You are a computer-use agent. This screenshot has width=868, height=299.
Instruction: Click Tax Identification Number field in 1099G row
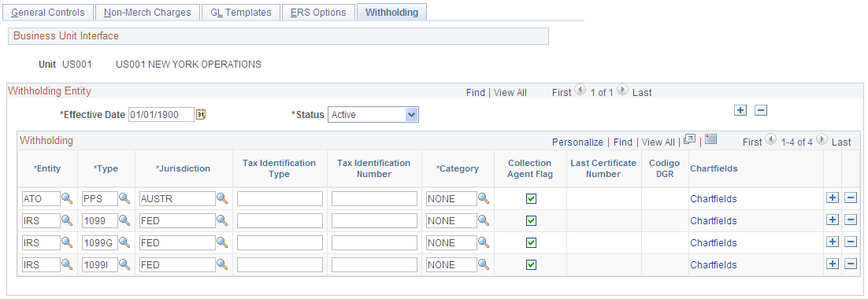[x=374, y=242]
